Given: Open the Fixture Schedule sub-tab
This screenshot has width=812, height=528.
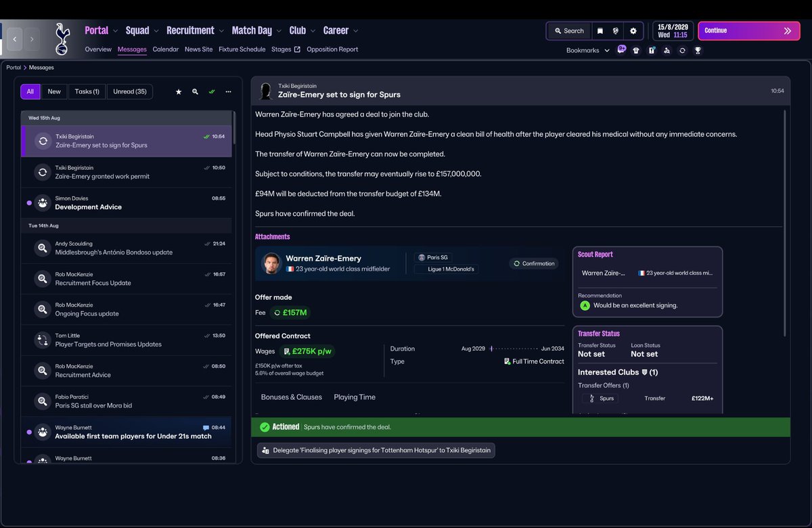Looking at the screenshot, I should tap(242, 49).
